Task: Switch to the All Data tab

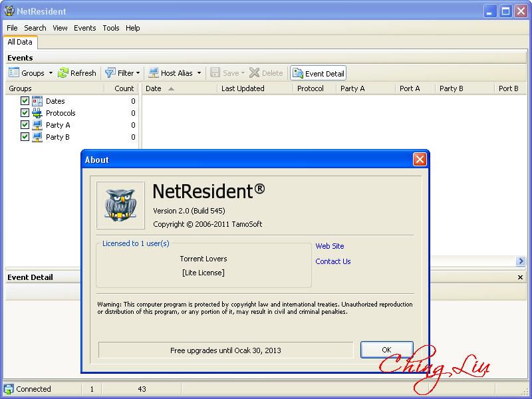Action: [x=20, y=42]
